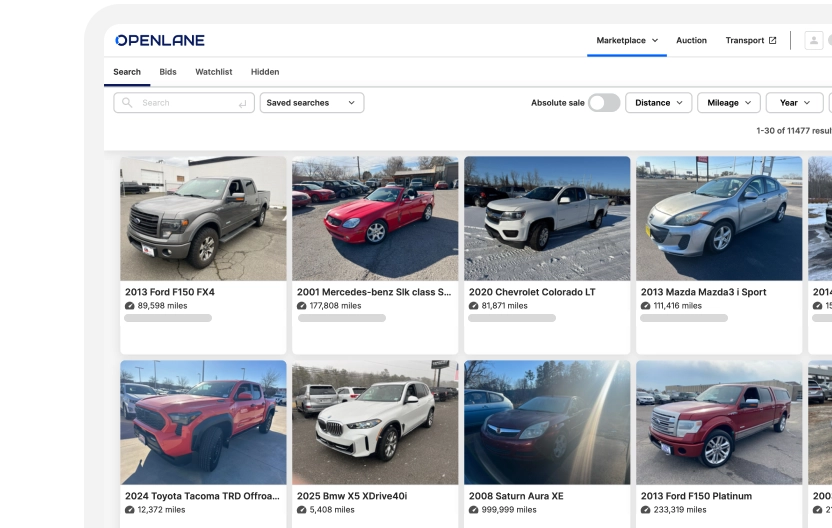The image size is (832, 528).
Task: Open the Saved searches dropdown
Action: pos(312,103)
